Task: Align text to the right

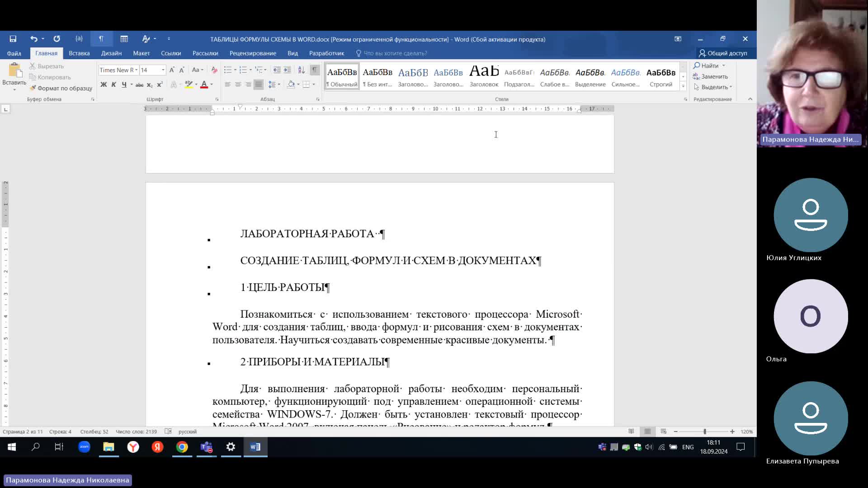Action: tap(248, 84)
